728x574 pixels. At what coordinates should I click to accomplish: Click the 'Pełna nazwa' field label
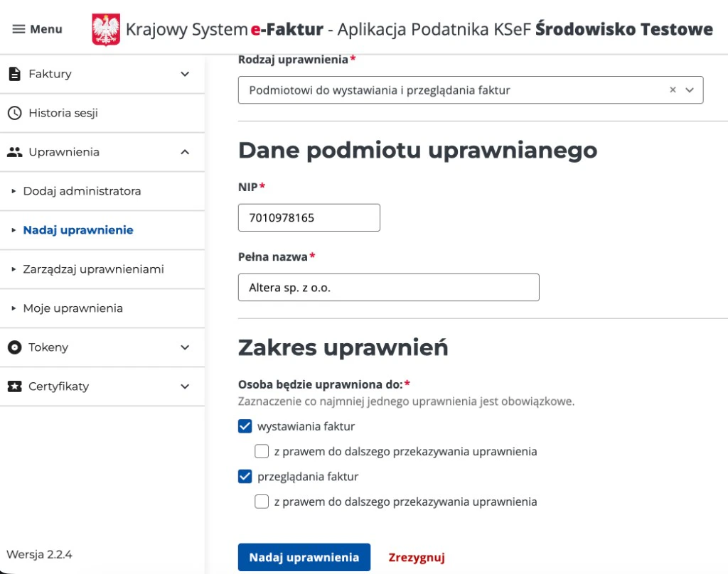click(x=273, y=256)
